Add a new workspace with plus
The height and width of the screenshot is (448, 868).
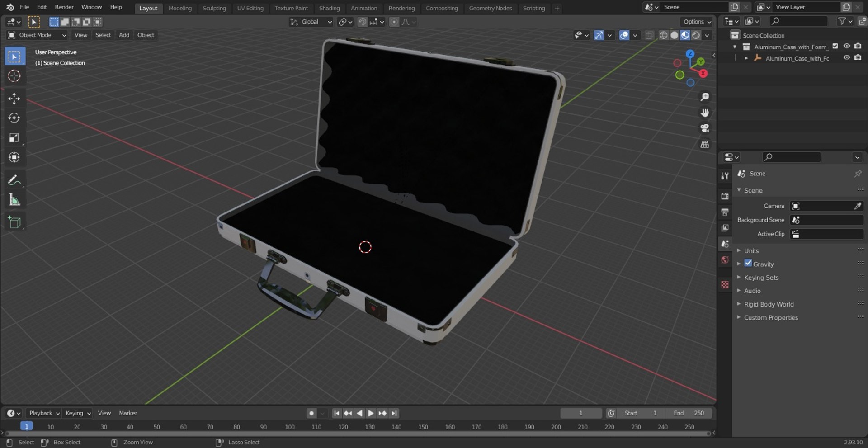coord(557,8)
